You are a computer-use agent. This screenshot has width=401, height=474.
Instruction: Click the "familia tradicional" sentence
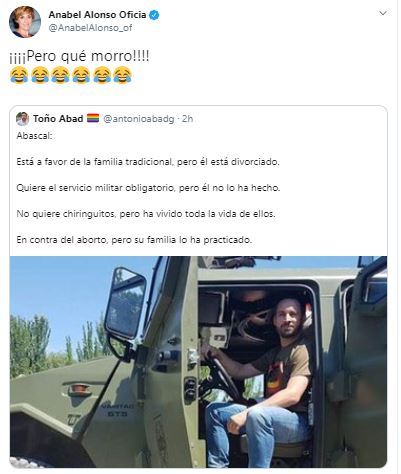pos(148,162)
